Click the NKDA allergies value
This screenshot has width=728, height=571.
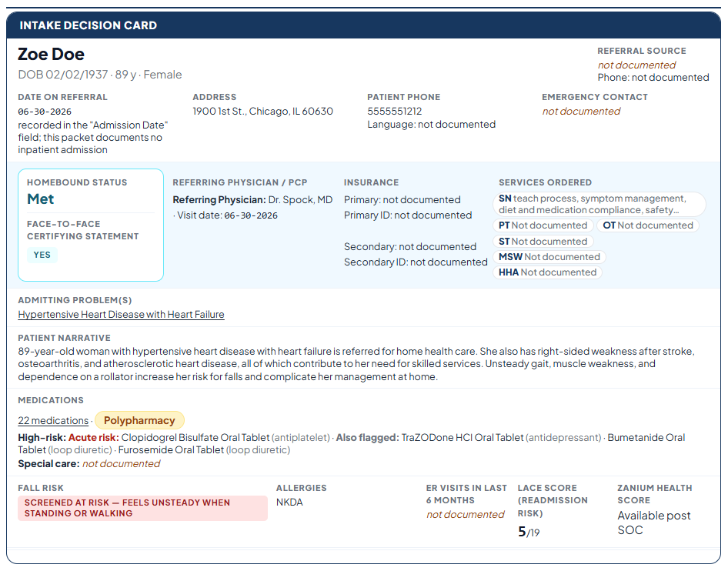pos(289,503)
